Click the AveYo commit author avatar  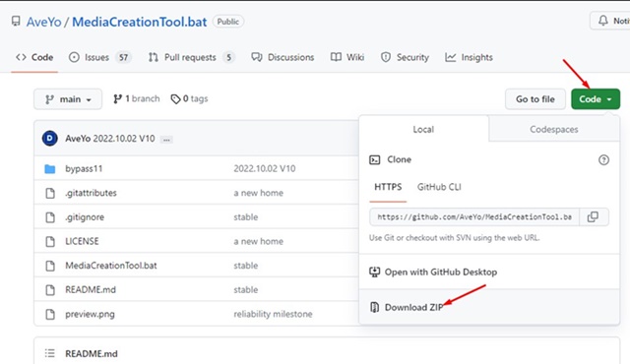pyautogui.click(x=50, y=139)
